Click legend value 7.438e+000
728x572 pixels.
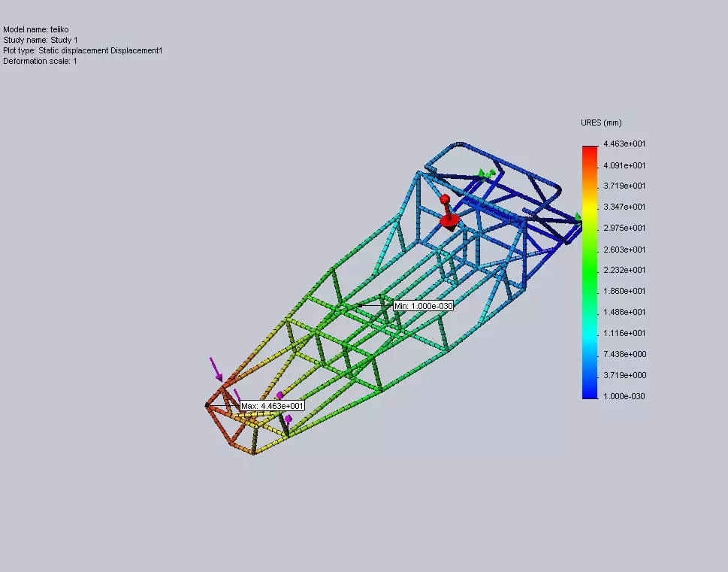pos(624,354)
